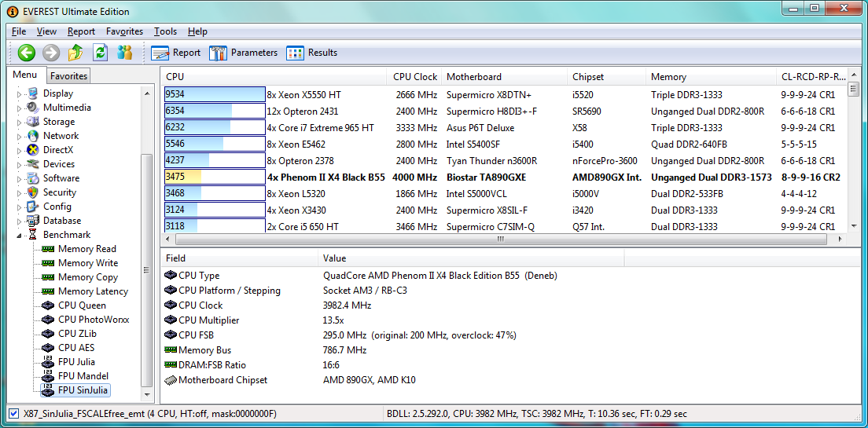Click the Multimedia speaker icon in tree

[33, 108]
